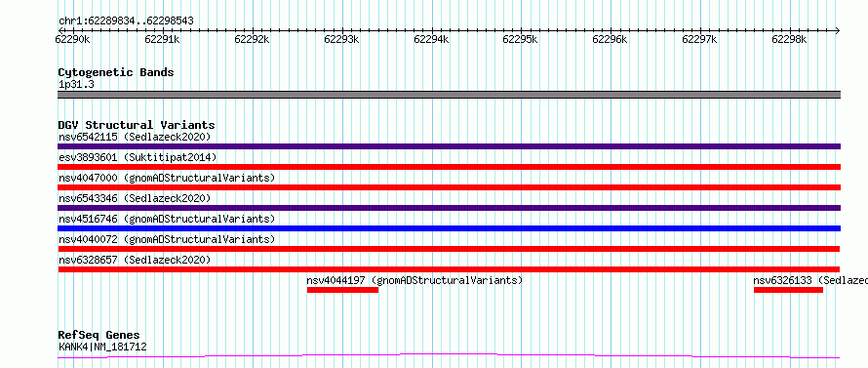Click the nsv6542115 (Sedlazeck2020) variant label

135,137
